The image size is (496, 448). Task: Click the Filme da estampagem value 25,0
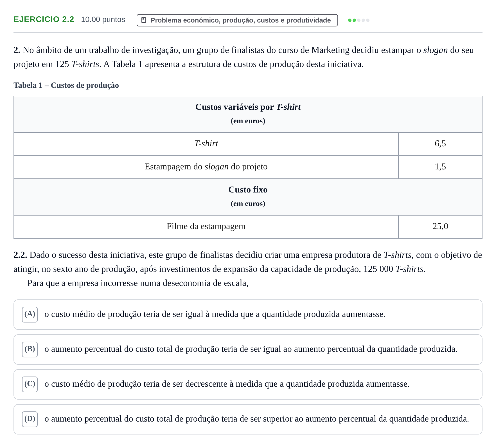(440, 227)
